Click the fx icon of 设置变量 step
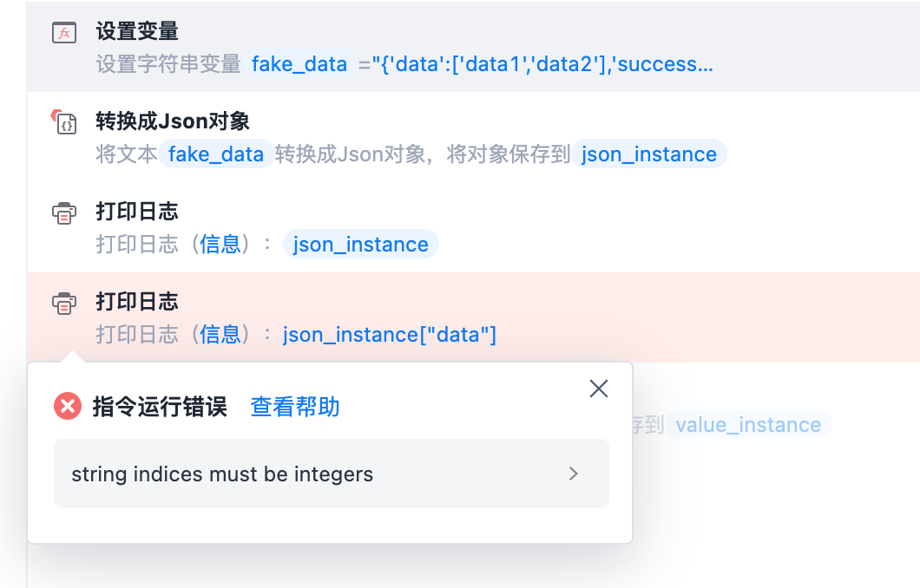This screenshot has width=920, height=588. [64, 33]
